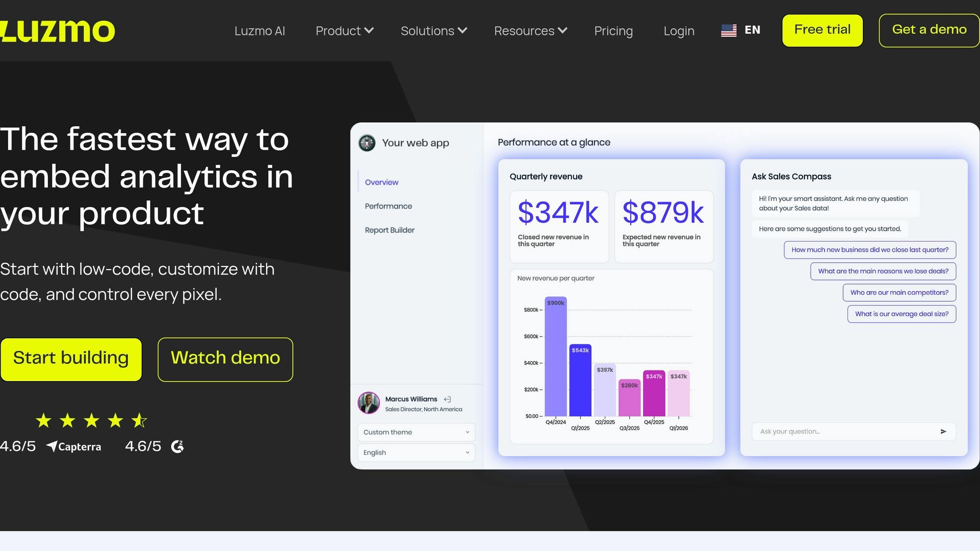Click the Capterra logo
The image size is (980, 551).
[74, 447]
